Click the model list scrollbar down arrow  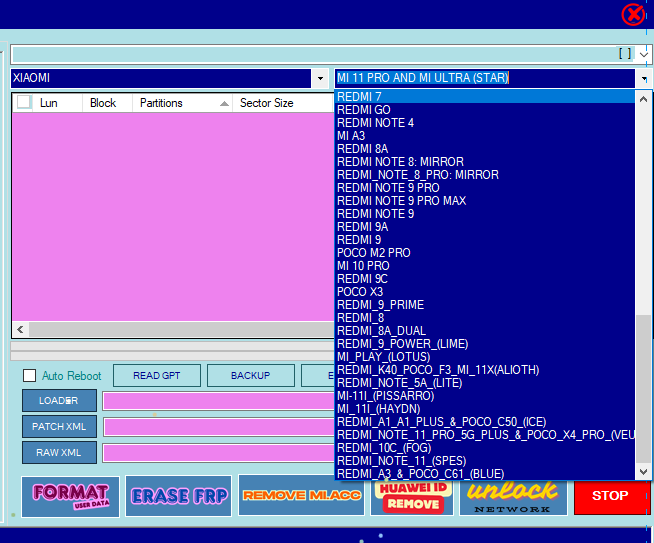tap(643, 473)
